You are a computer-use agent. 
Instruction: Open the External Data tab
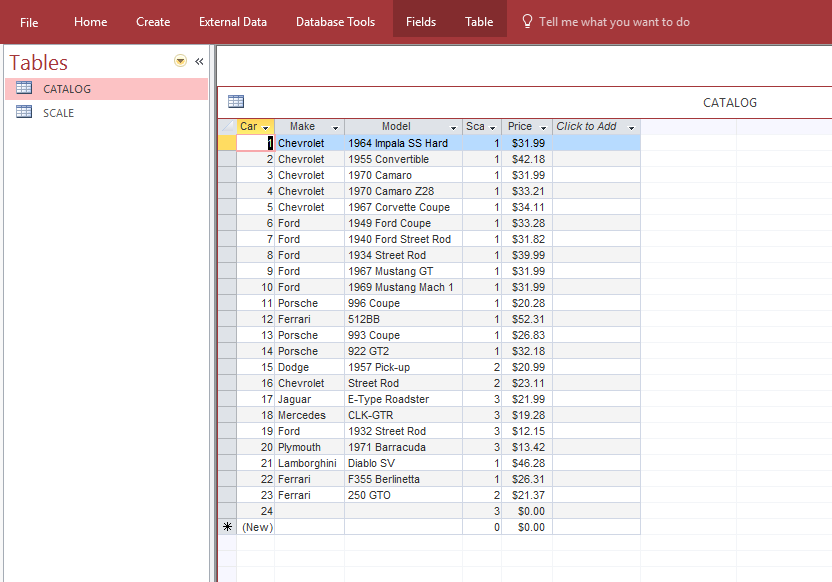click(x=233, y=22)
